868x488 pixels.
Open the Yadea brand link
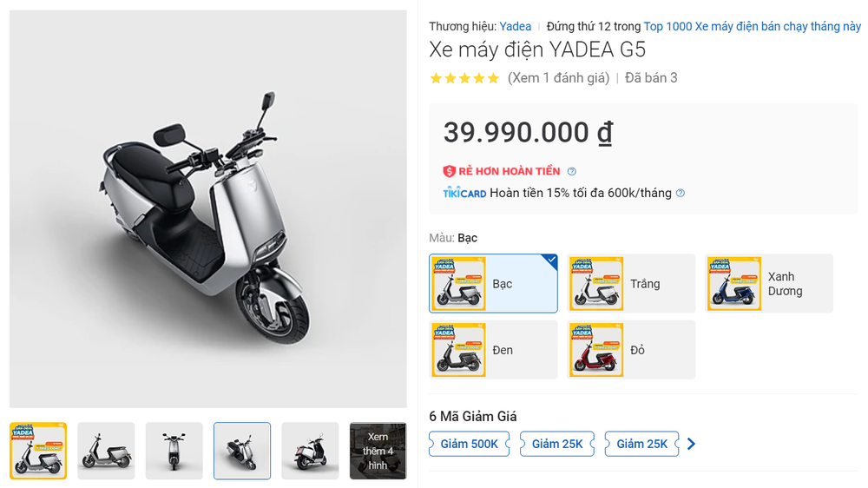515,27
